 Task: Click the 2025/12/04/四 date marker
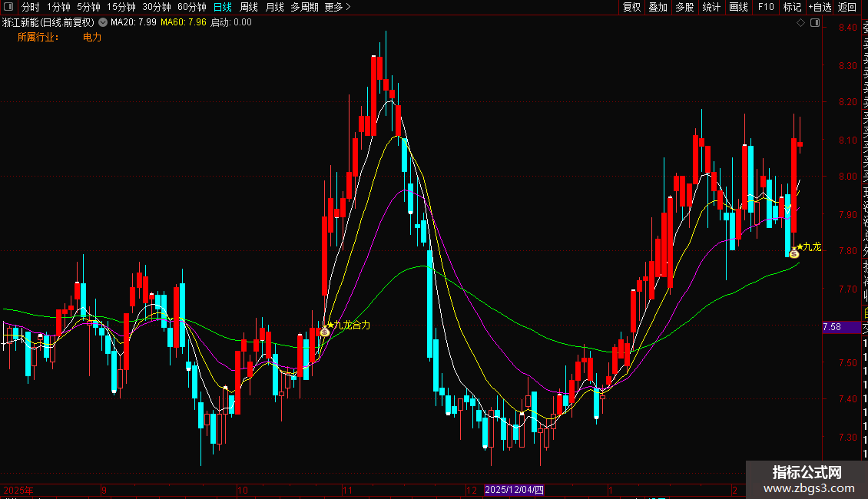tap(514, 490)
